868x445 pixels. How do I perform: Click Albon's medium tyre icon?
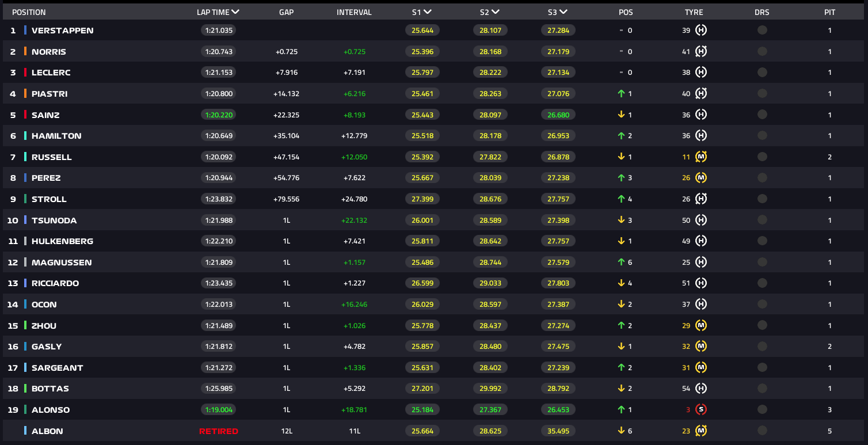(701, 431)
